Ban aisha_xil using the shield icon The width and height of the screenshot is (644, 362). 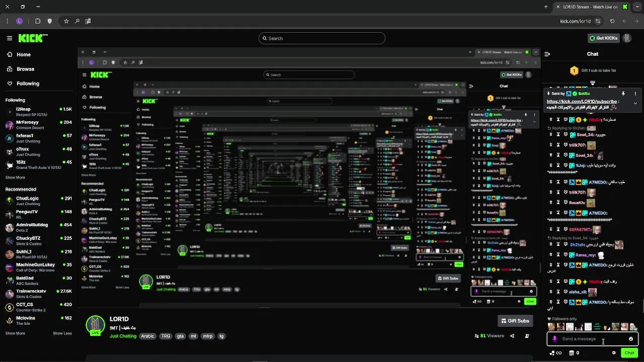[x=566, y=292]
